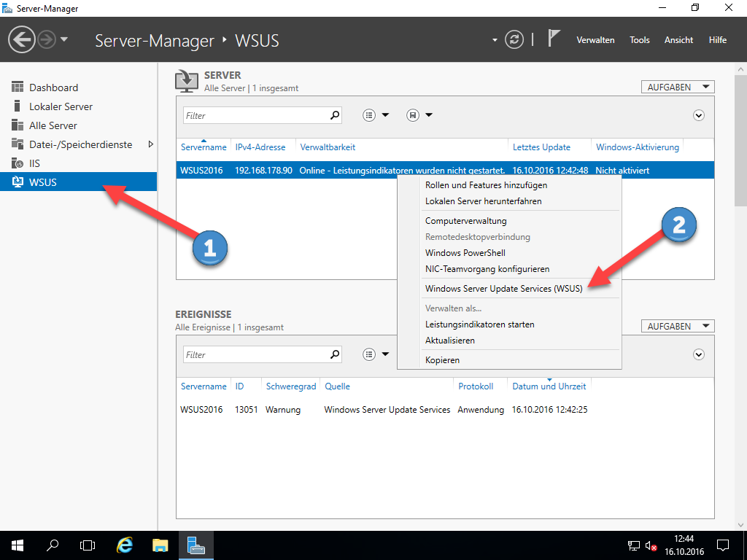Image resolution: width=747 pixels, height=560 pixels.
Task: Sort servers by Servername column
Action: pyautogui.click(x=204, y=147)
